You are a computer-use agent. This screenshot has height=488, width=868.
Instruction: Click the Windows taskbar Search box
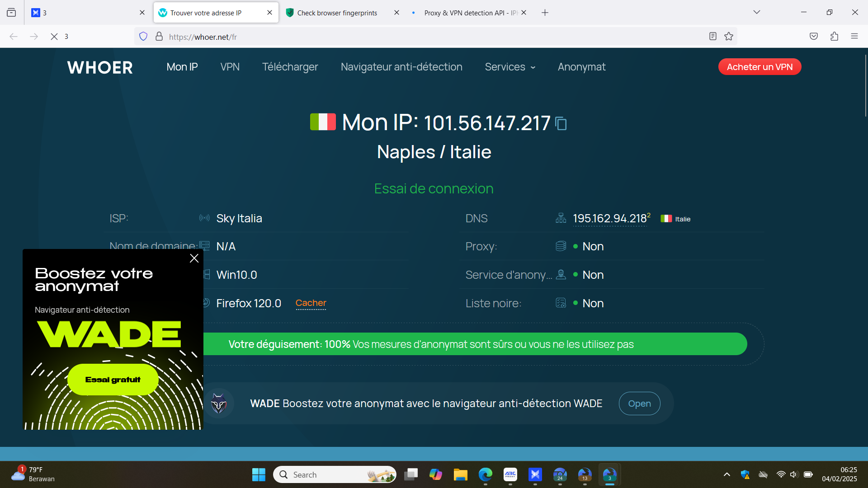(335, 474)
